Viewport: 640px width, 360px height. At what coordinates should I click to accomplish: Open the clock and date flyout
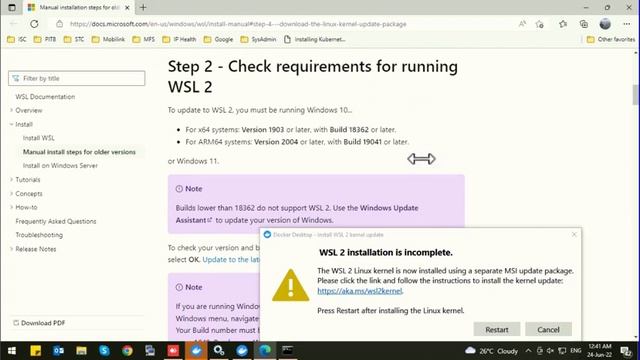pyautogui.click(x=600, y=351)
